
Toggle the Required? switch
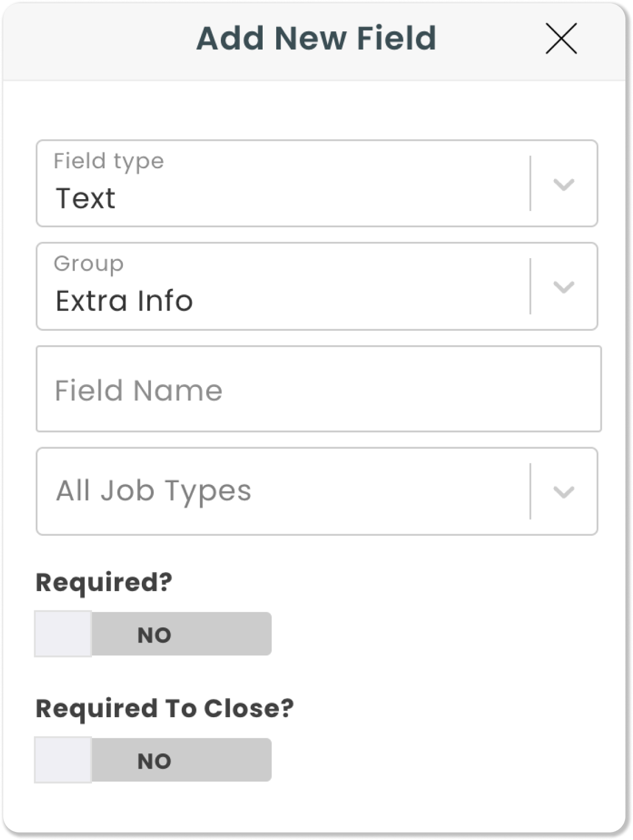click(x=153, y=634)
